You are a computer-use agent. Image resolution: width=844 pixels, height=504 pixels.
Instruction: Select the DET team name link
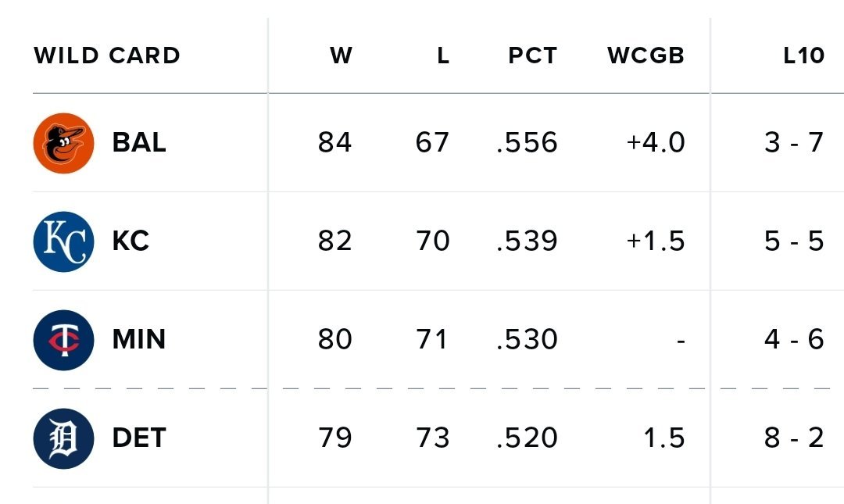tap(139, 438)
